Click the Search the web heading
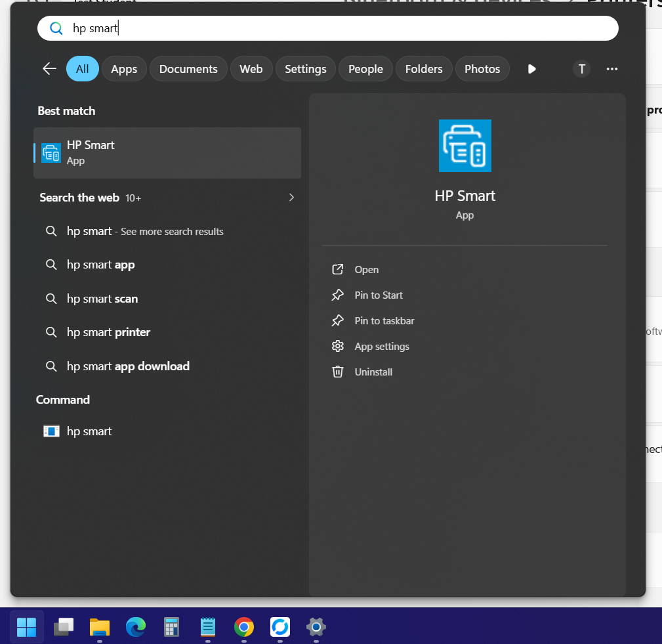 79,198
